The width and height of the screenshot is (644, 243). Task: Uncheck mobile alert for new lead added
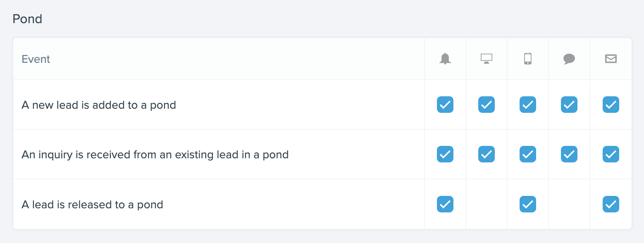[528, 105]
